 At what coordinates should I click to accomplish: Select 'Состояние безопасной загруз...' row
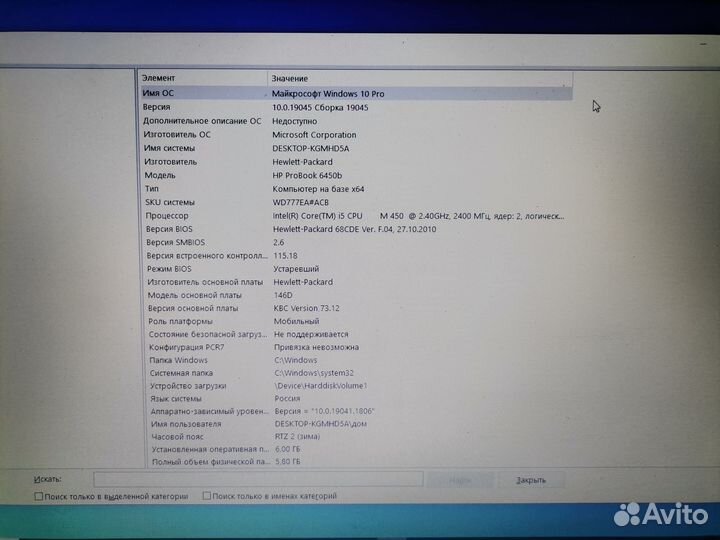[x=356, y=334]
